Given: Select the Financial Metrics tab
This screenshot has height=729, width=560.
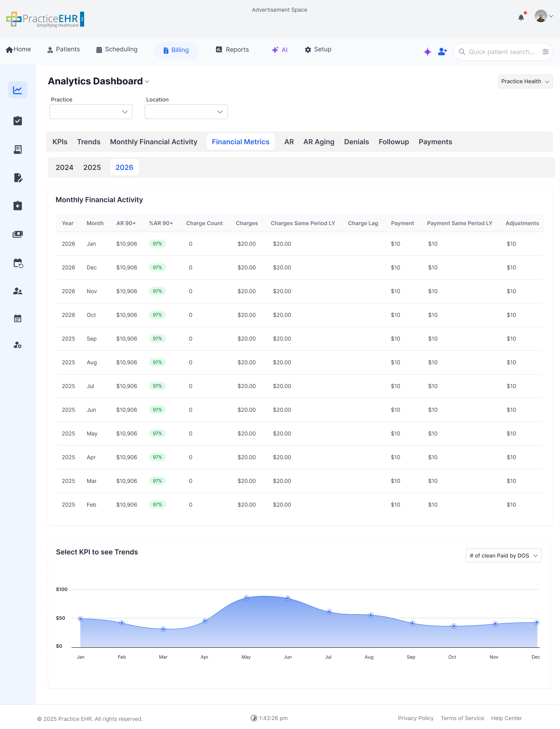Looking at the screenshot, I should point(241,142).
